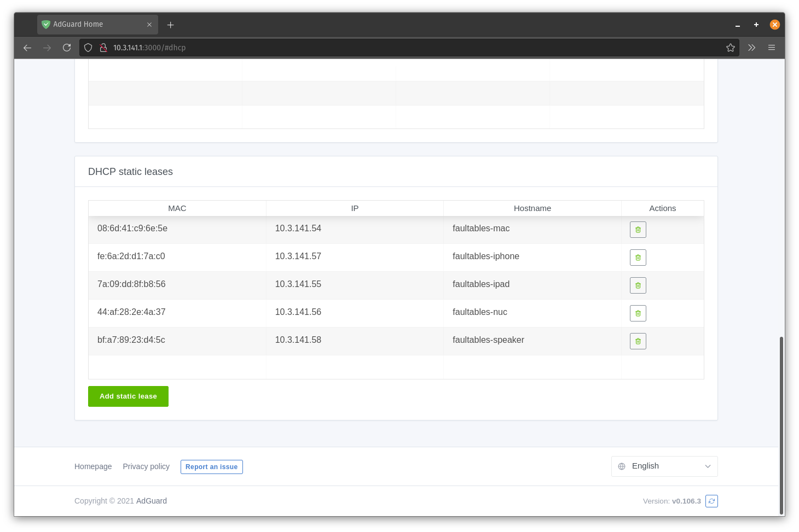This screenshot has width=799, height=532.
Task: Sort leases by MAC column header
Action: point(177,208)
